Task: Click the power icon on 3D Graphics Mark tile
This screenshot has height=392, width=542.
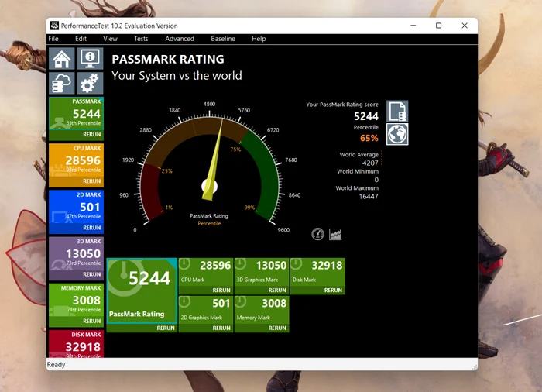Action: pos(240,264)
